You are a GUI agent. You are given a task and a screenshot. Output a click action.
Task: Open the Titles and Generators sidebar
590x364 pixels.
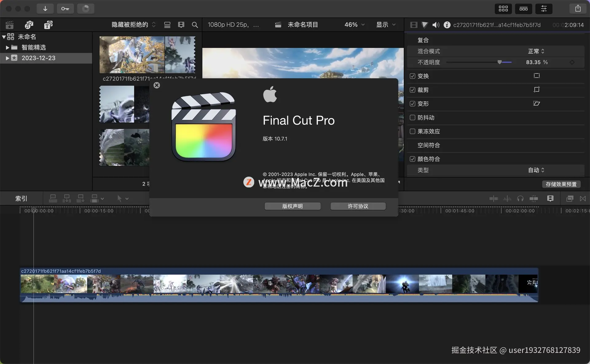48,25
